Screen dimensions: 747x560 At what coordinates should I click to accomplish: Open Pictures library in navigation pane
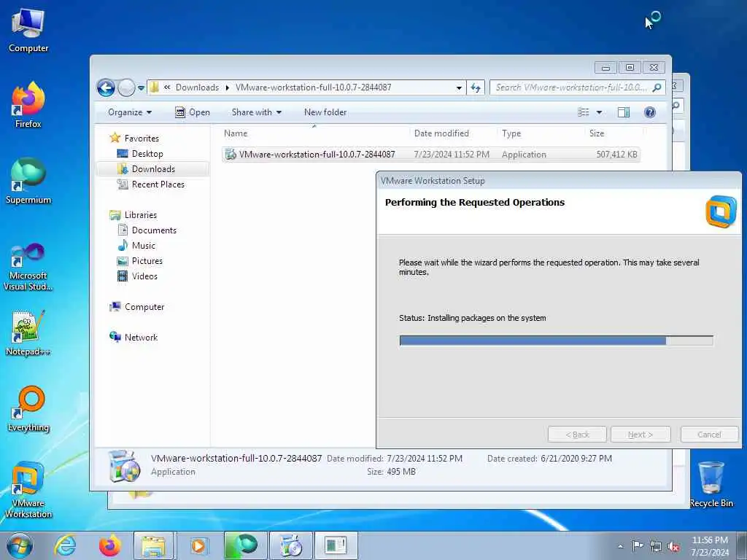click(x=147, y=261)
